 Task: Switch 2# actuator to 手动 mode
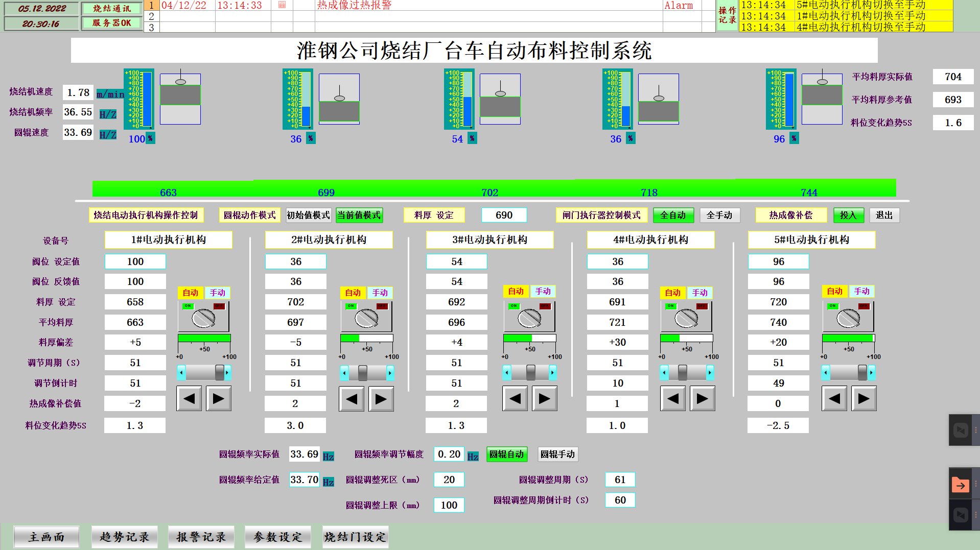[380, 293]
